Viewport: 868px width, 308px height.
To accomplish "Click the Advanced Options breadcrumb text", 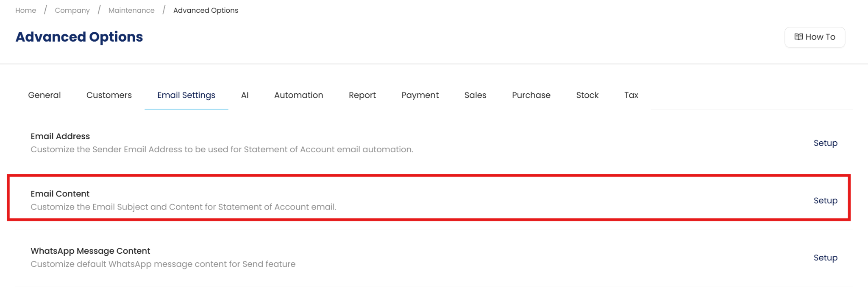I will click(206, 10).
